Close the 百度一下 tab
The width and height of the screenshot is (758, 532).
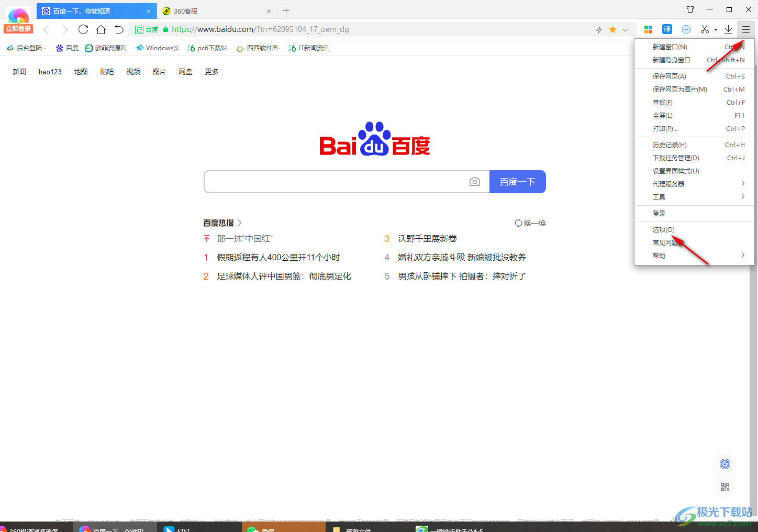pos(148,11)
